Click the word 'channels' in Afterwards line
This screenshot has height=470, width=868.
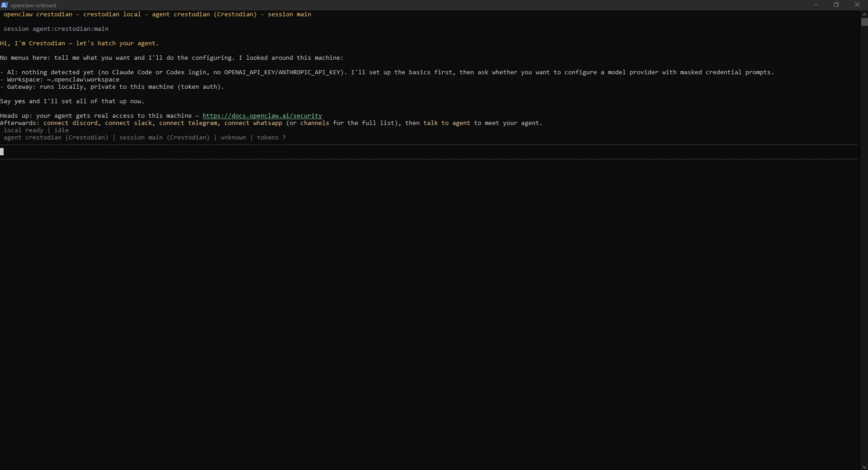click(x=315, y=123)
